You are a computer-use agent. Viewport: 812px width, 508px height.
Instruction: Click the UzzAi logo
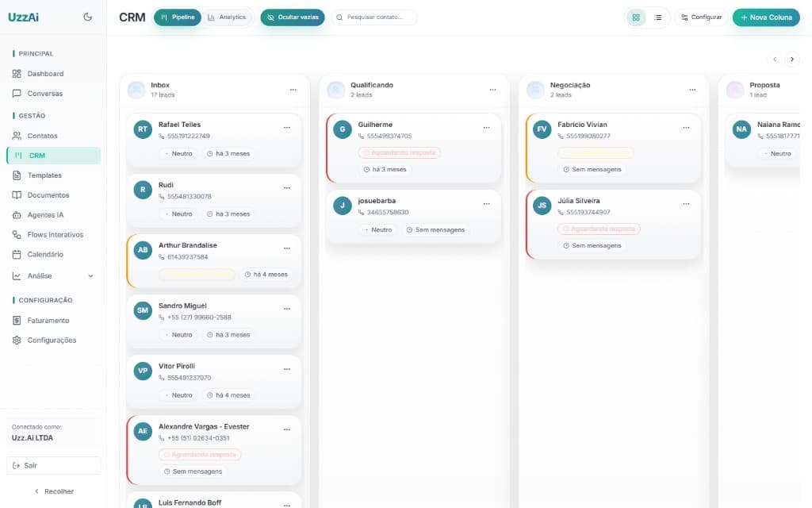pyautogui.click(x=23, y=17)
